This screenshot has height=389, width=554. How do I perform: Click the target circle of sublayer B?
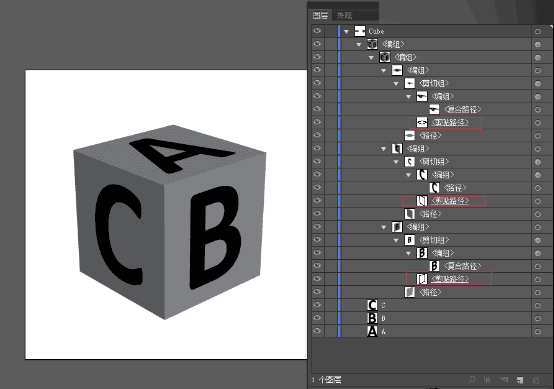tap(538, 319)
